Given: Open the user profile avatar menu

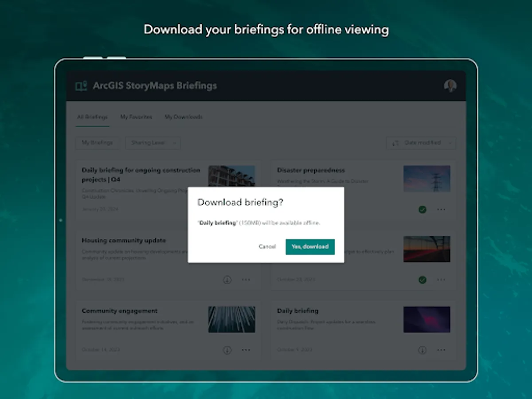Looking at the screenshot, I should coord(451,86).
